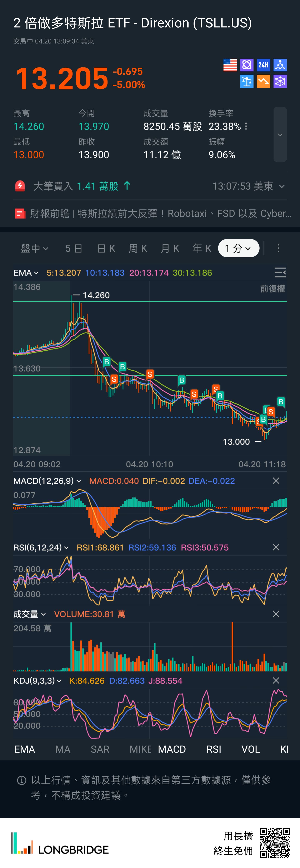Tap the orange downward trend icon
The width and height of the screenshot is (300, 868).
[x=263, y=82]
